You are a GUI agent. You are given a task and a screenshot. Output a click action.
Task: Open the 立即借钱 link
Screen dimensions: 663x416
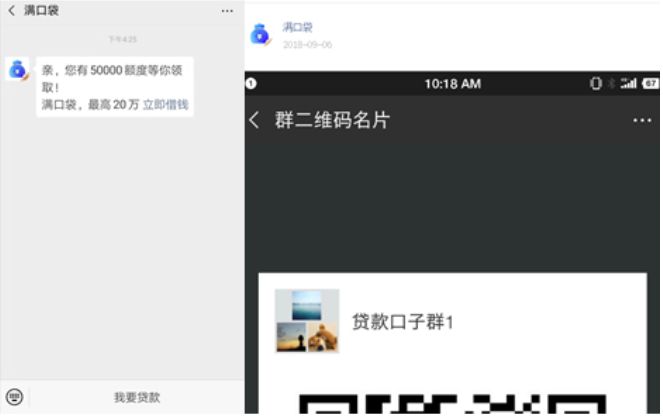(165, 104)
